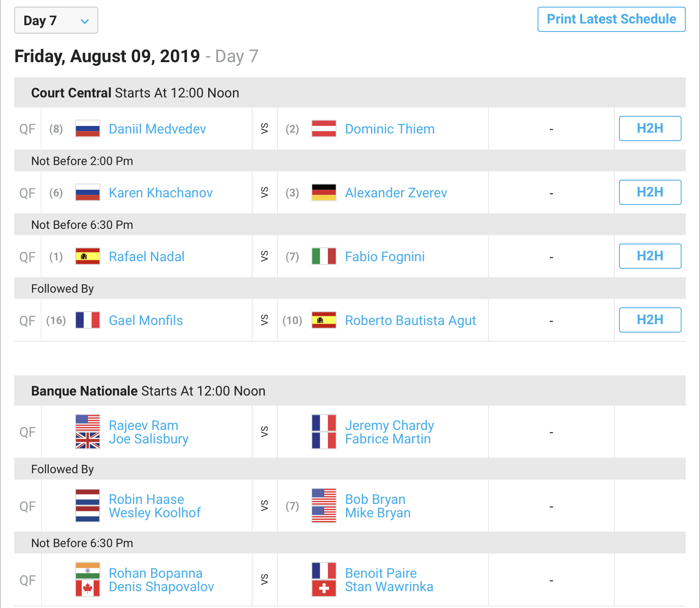
Task: Click the German flag beside Alexander Zverev
Action: pos(324,192)
